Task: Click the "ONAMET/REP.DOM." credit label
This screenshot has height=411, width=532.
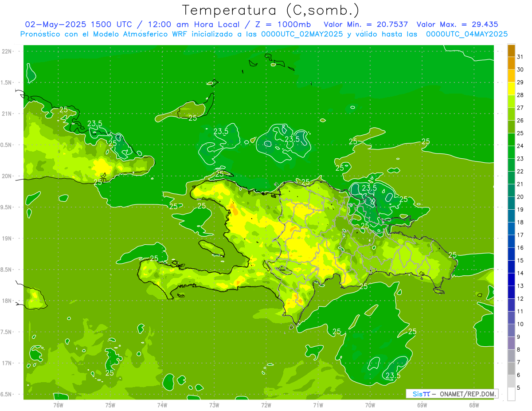Action: click(x=468, y=394)
